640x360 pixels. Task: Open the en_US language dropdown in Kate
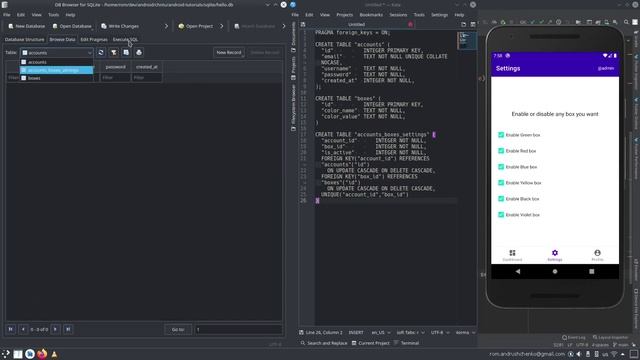[380, 333]
